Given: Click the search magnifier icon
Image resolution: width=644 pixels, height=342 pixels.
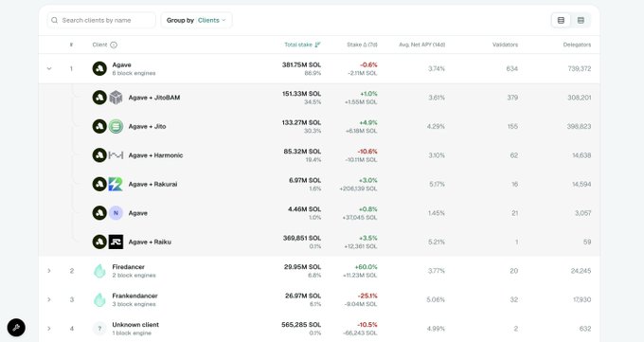Looking at the screenshot, I should point(54,20).
